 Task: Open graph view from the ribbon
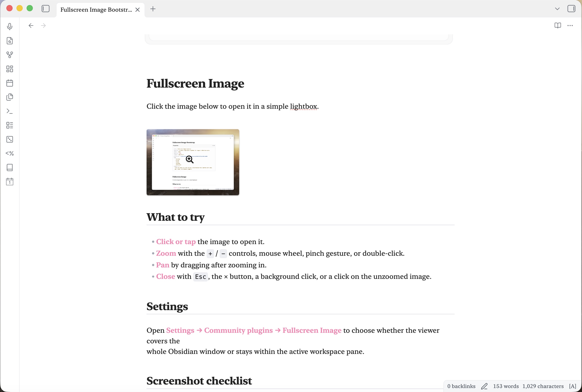(x=10, y=55)
